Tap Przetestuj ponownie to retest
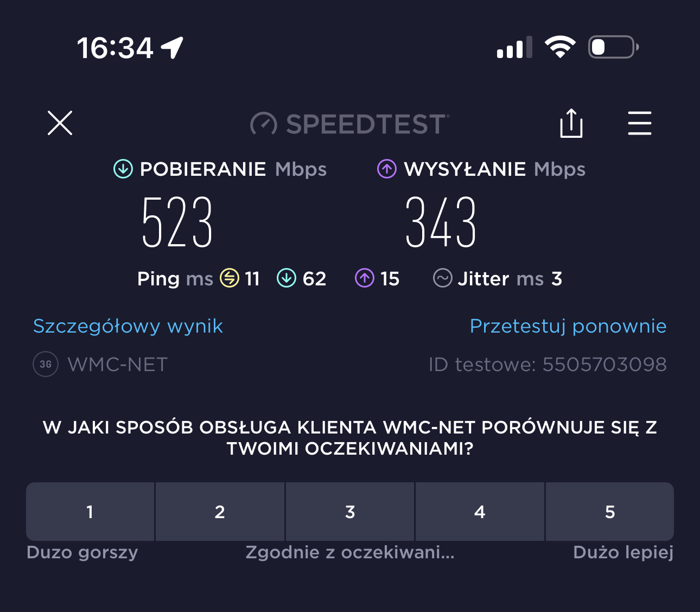This screenshot has height=612, width=700. pyautogui.click(x=568, y=326)
